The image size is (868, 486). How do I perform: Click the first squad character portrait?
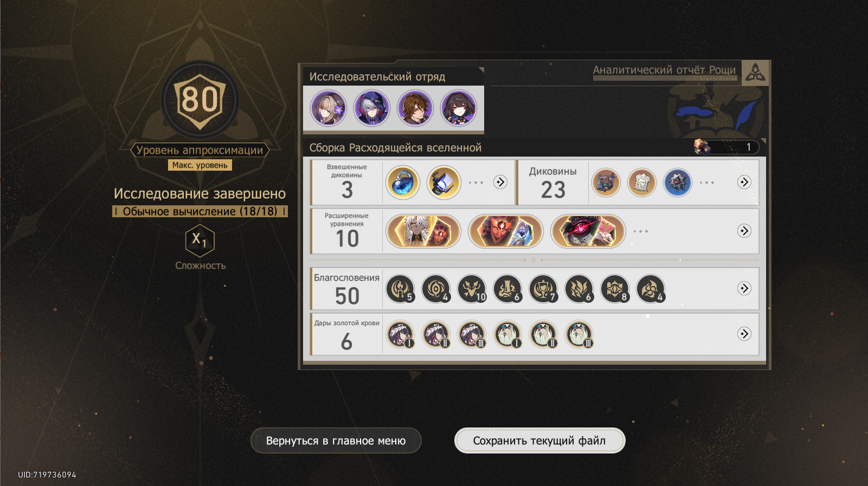(x=329, y=108)
